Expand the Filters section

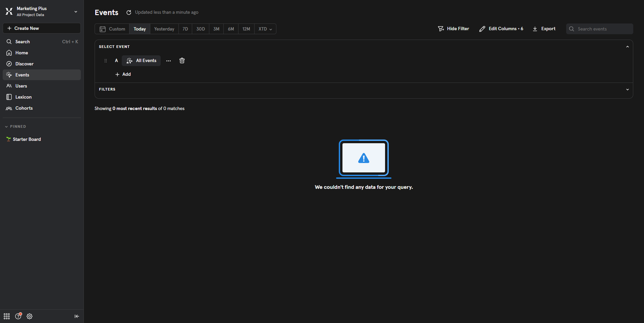tap(627, 89)
